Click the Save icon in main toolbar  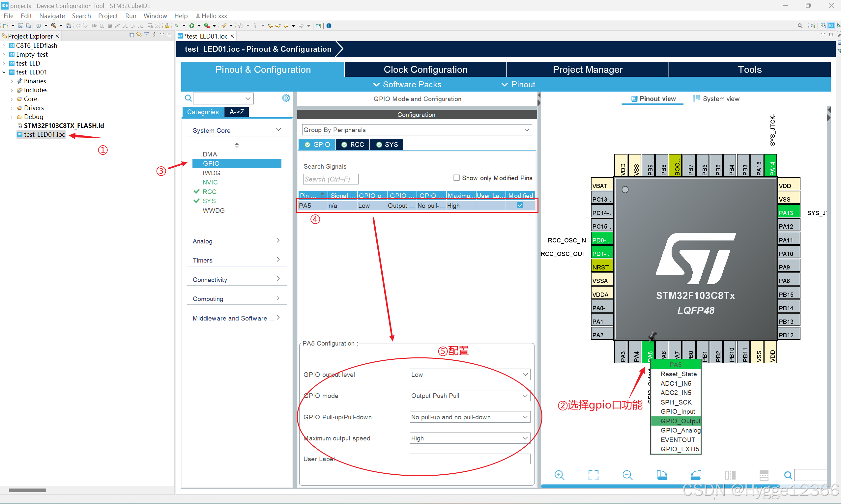[20, 26]
